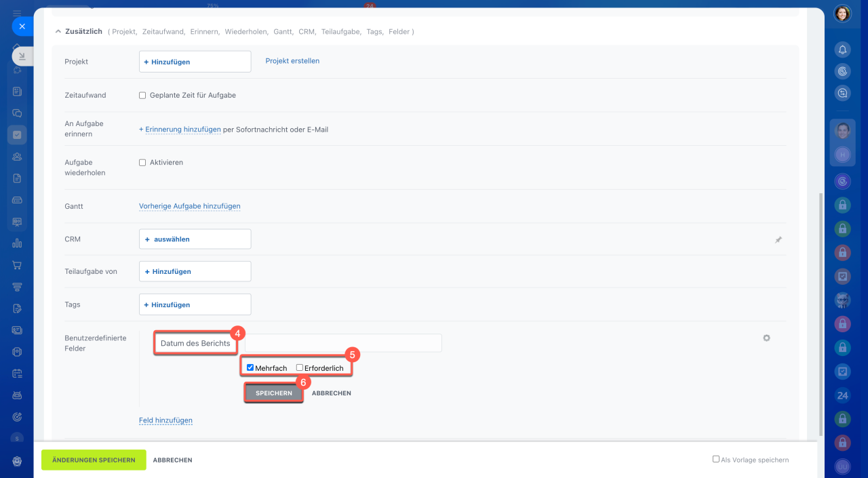Uncheck the 'Mehrfach' checkbox
The height and width of the screenshot is (478, 868).
[250, 367]
